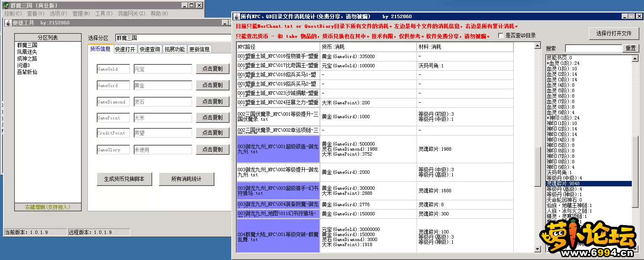Image resolution: width=644 pixels, height=260 pixels.
Task: Click 点击复制 button for GameGold row
Action: click(x=212, y=69)
